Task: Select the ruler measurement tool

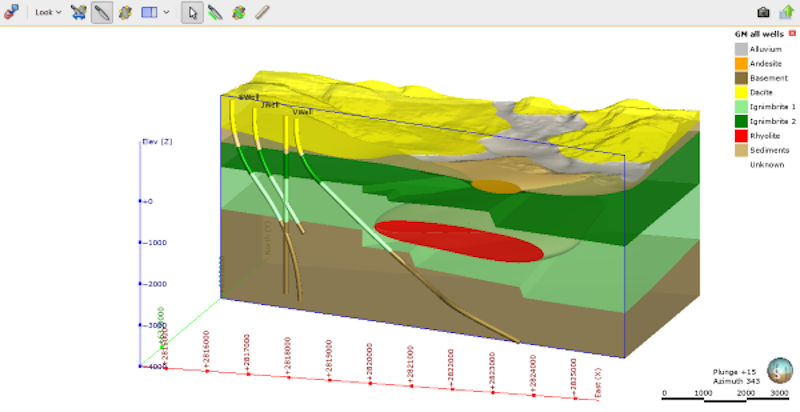Action: click(261, 13)
